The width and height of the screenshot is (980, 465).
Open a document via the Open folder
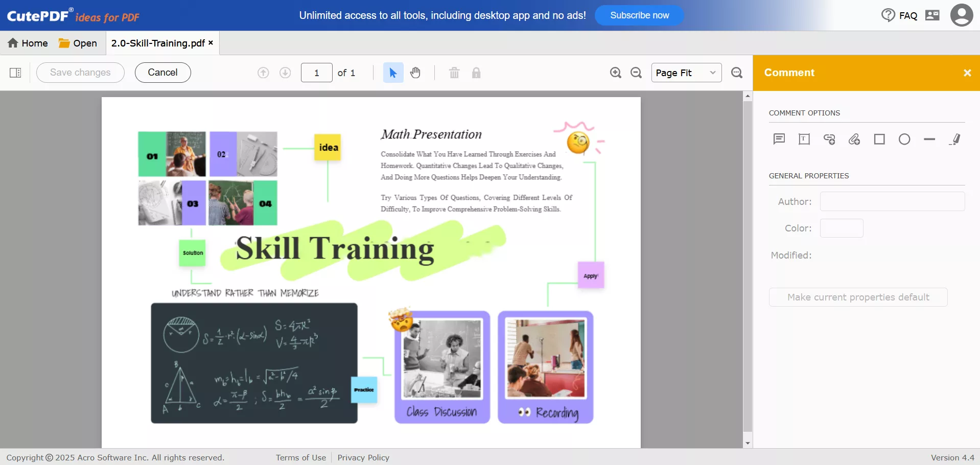(x=77, y=43)
